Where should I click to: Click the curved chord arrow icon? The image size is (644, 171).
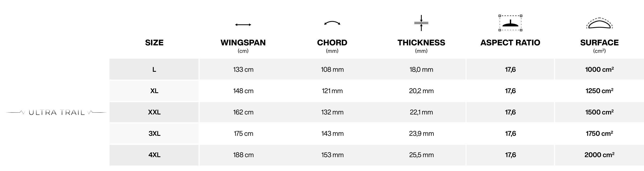point(332,23)
